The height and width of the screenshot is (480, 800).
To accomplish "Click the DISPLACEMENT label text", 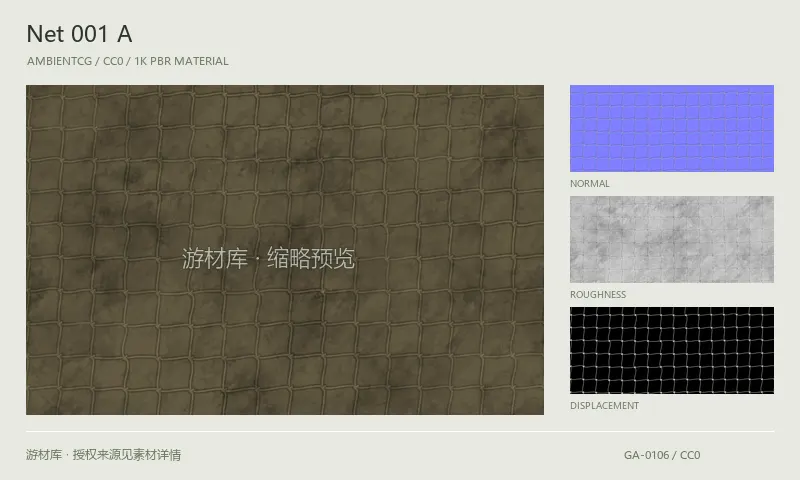I will coord(605,406).
